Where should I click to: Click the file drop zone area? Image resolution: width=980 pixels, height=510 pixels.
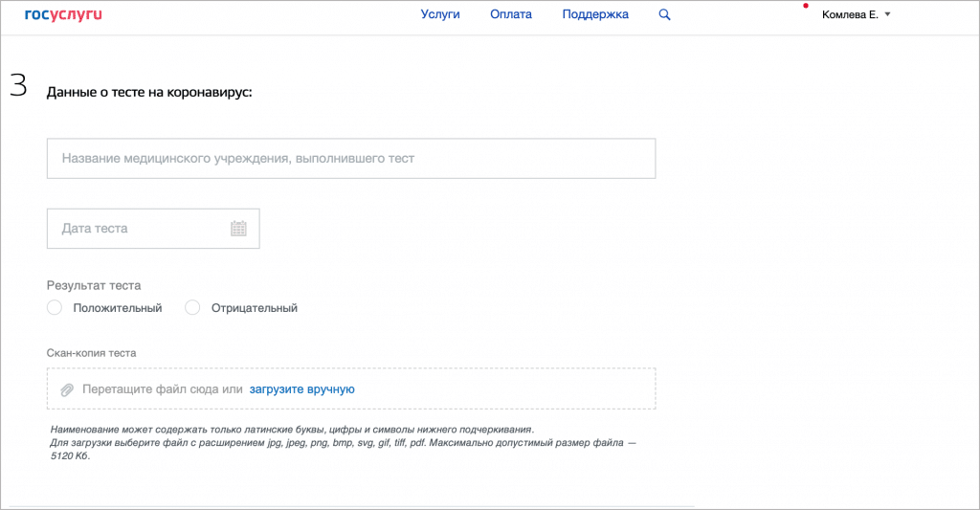[x=351, y=388]
